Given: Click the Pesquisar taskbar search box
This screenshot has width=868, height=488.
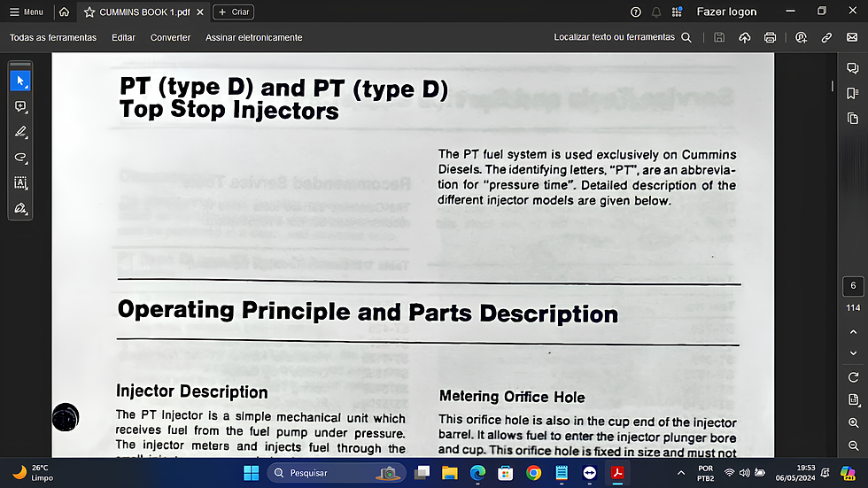Looking at the screenshot, I should coord(337,473).
